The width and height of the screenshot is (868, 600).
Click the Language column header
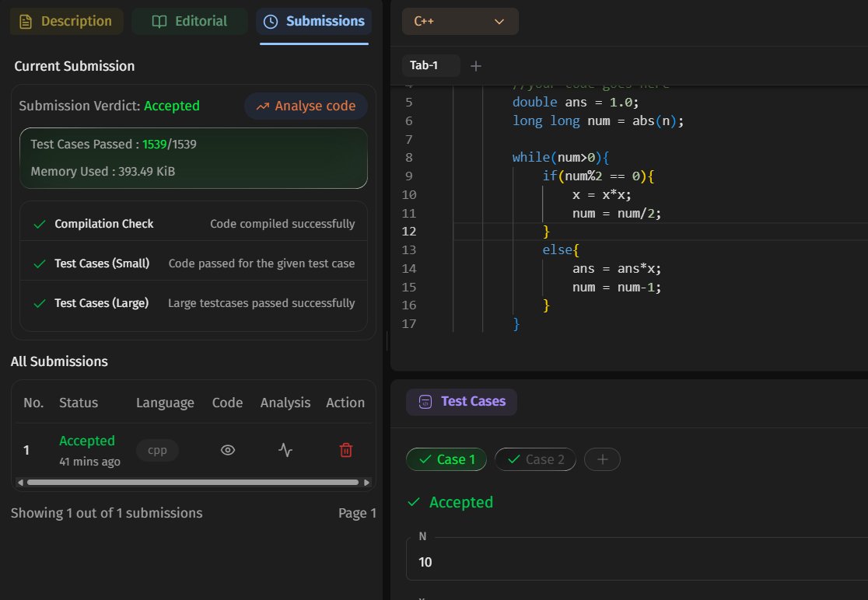click(x=165, y=403)
